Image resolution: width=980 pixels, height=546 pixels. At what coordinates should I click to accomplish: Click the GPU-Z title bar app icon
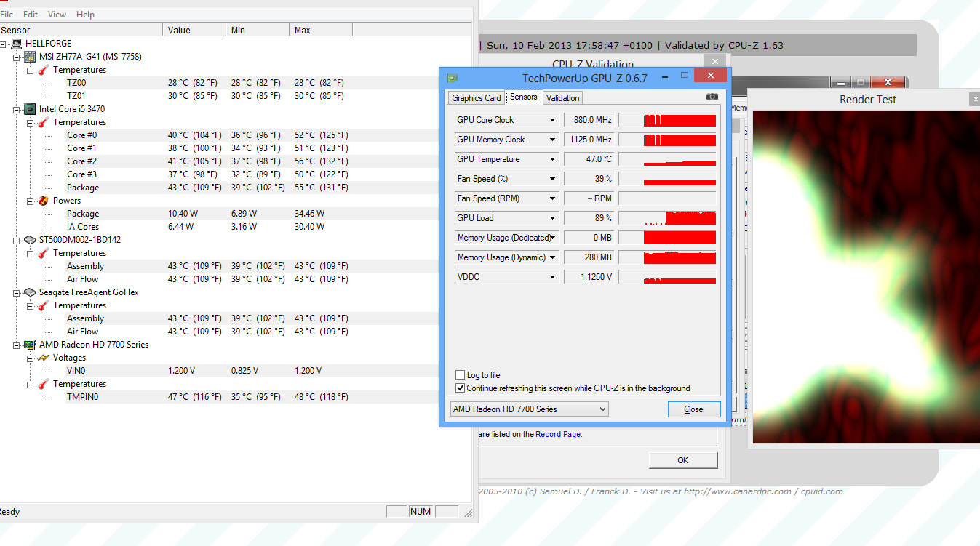coord(452,78)
